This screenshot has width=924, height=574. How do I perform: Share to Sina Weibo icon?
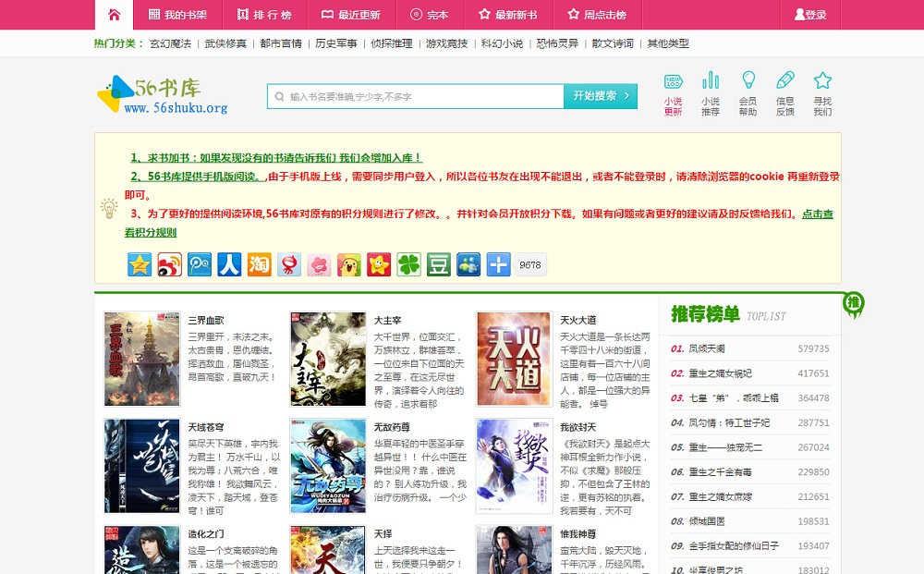click(170, 264)
